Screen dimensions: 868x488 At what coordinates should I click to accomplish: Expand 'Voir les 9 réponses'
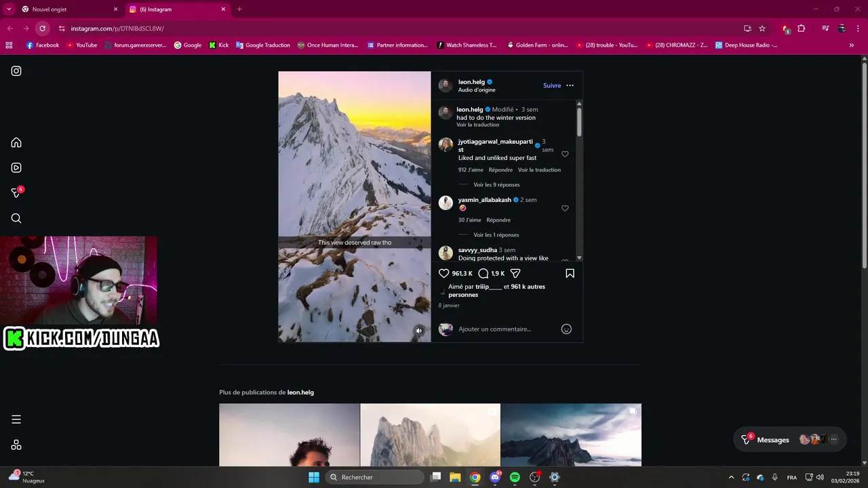(x=496, y=184)
